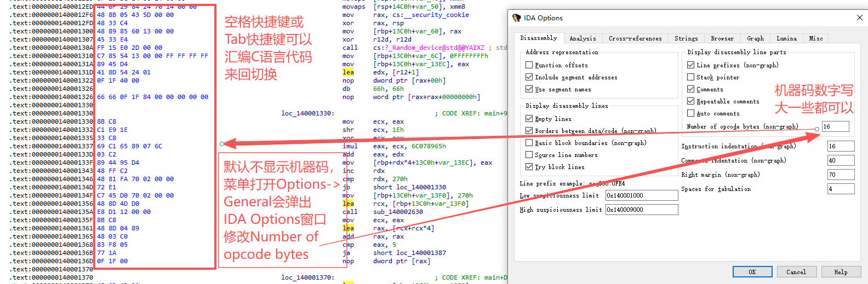
Task: Click address .text:0000000140001337
Action: 52,146
